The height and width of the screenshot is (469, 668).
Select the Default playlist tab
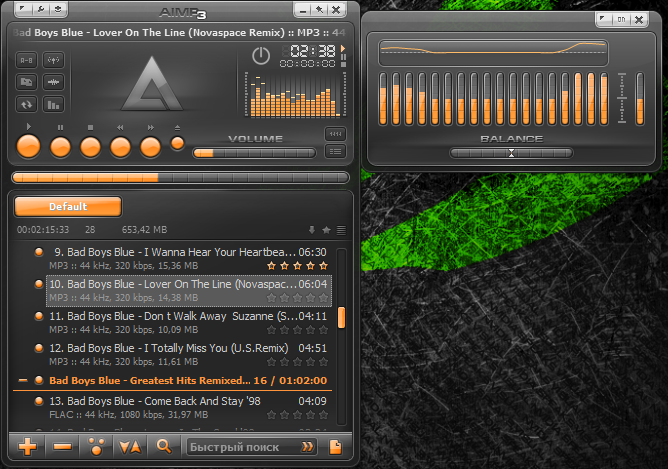68,207
